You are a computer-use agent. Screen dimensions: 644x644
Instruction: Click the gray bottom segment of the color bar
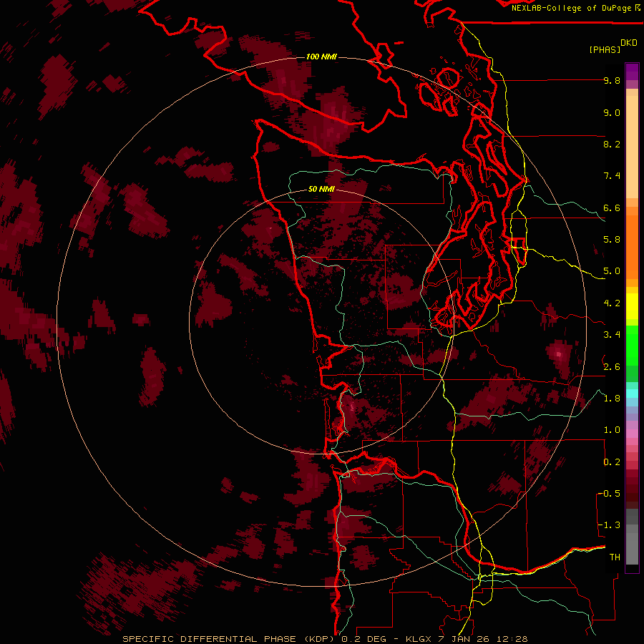click(x=632, y=545)
